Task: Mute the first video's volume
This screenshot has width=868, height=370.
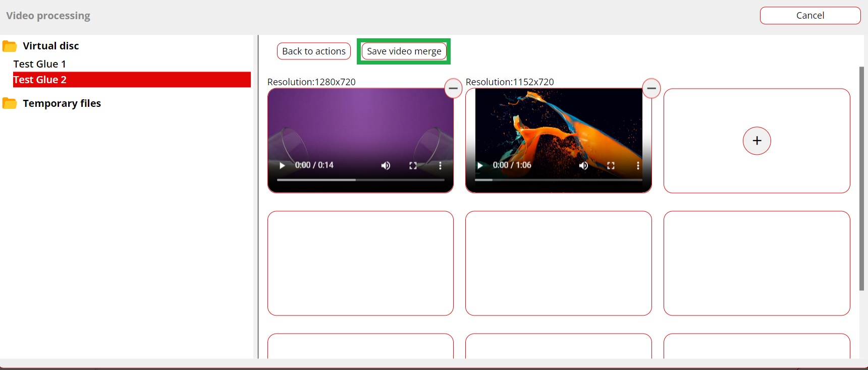Action: tap(386, 165)
